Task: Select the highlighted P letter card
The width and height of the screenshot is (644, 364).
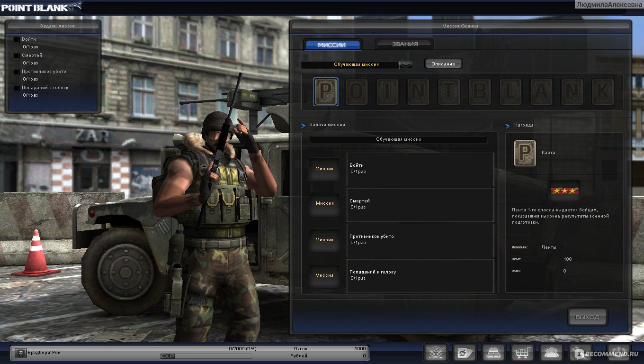Action: coord(326,91)
